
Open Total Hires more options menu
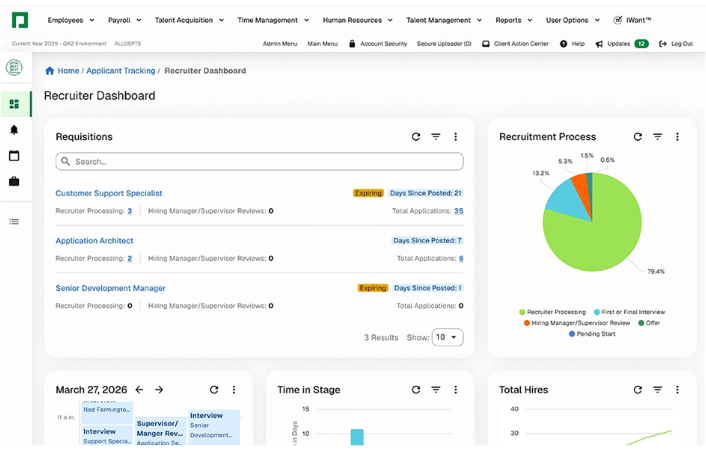pyautogui.click(x=677, y=390)
